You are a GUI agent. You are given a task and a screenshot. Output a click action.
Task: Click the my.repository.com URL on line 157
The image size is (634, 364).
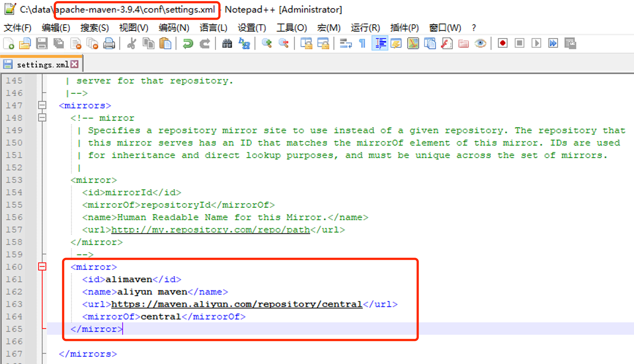point(210,230)
